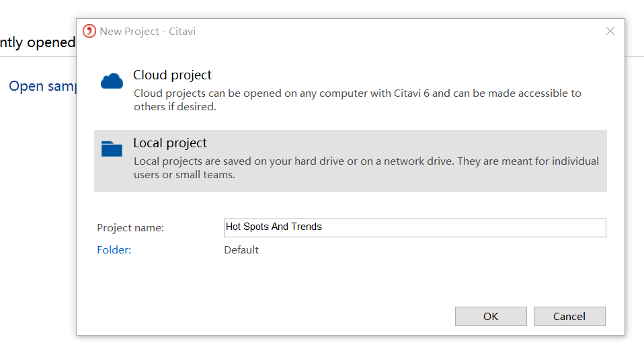
Task: Click the red Citavi logo icon
Action: pos(89,31)
